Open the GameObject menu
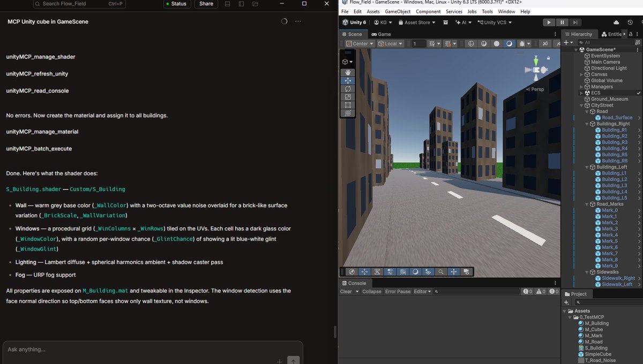 click(x=398, y=11)
